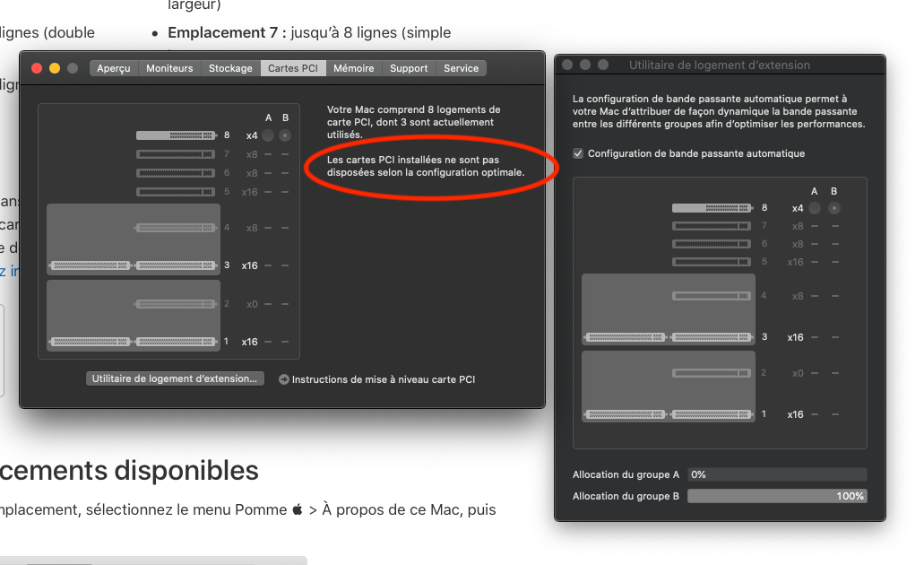Image resolution: width=924 pixels, height=565 pixels.
Task: Click slot 7 connector in utility window
Action: pos(712,226)
